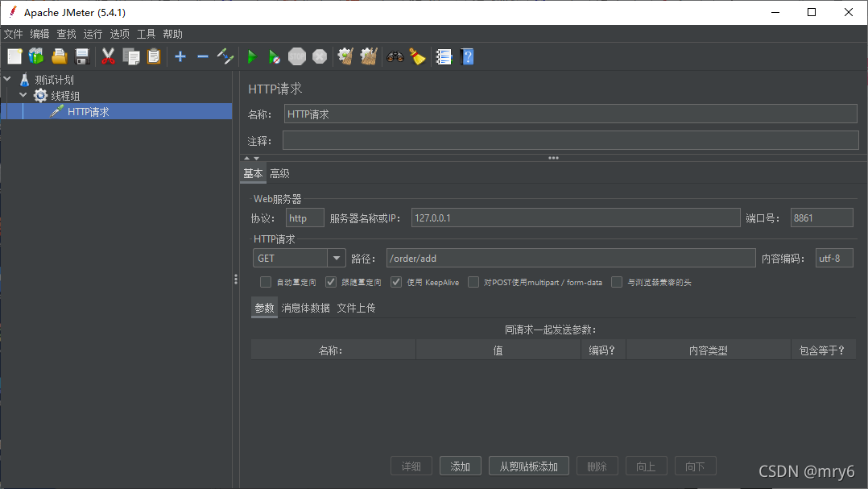Check the 与浏览器兼容的头 checkbox
The width and height of the screenshot is (868, 489).
pos(617,283)
